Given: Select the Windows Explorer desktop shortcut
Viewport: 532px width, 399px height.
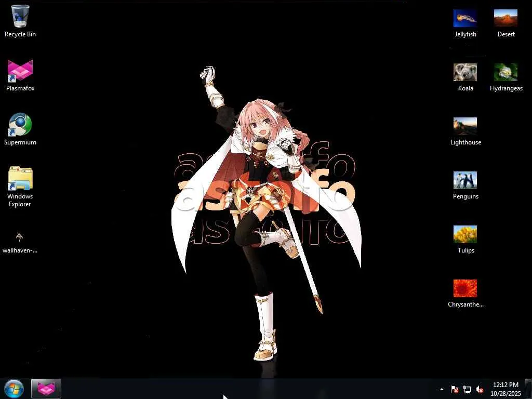Looking at the screenshot, I should 20,187.
